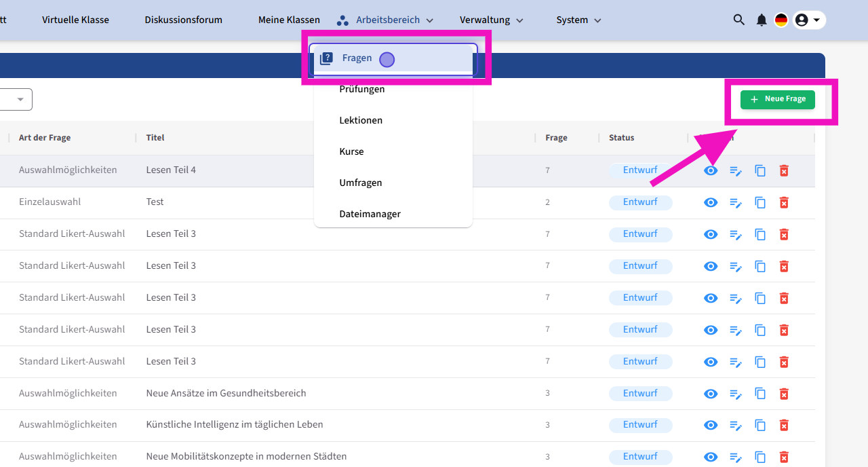Preview 'Neue Ansätze im Gesundheitsbereich' with eye icon
Viewport: 868px width, 467px height.
pos(711,394)
